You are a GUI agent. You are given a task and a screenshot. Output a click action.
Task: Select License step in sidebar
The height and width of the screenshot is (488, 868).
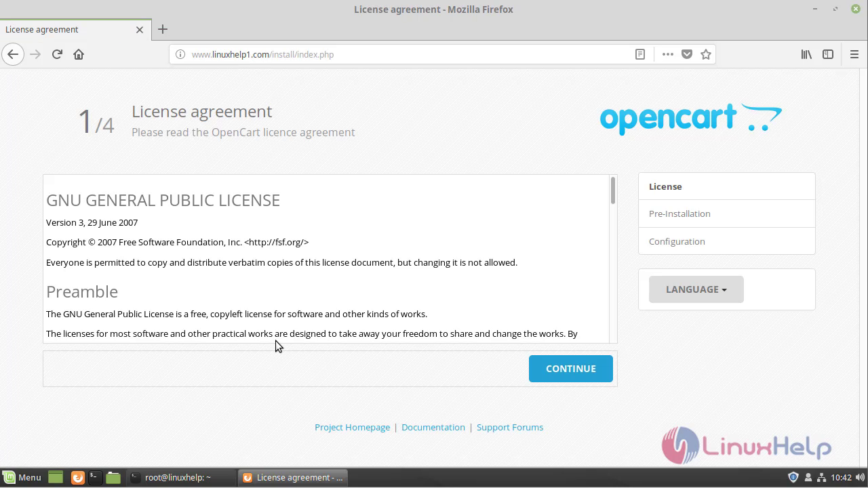pyautogui.click(x=727, y=186)
